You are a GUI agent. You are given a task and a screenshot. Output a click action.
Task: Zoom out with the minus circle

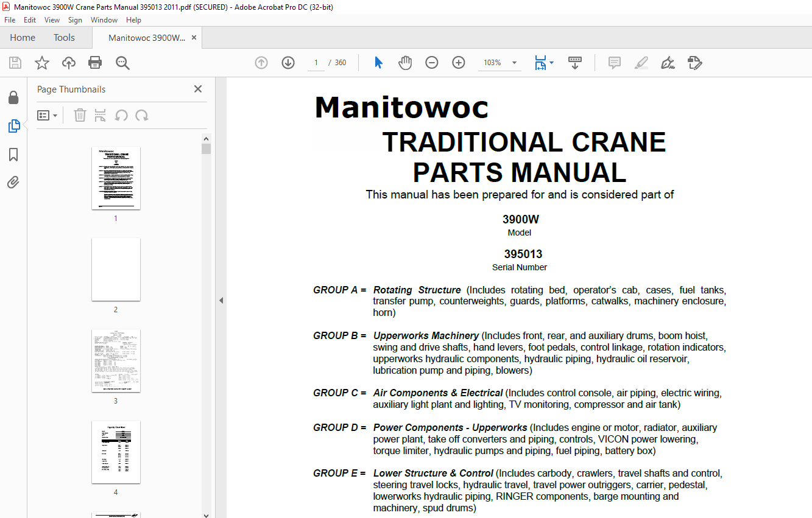[432, 63]
